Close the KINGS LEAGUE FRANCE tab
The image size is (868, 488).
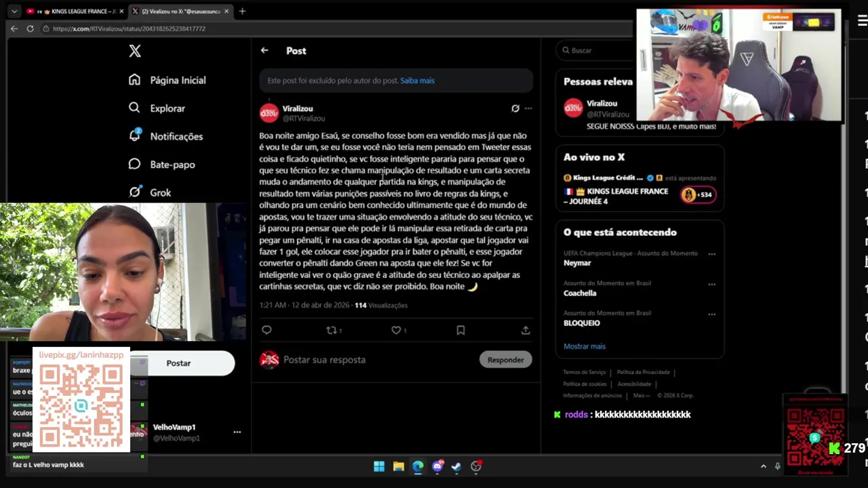[x=121, y=11]
